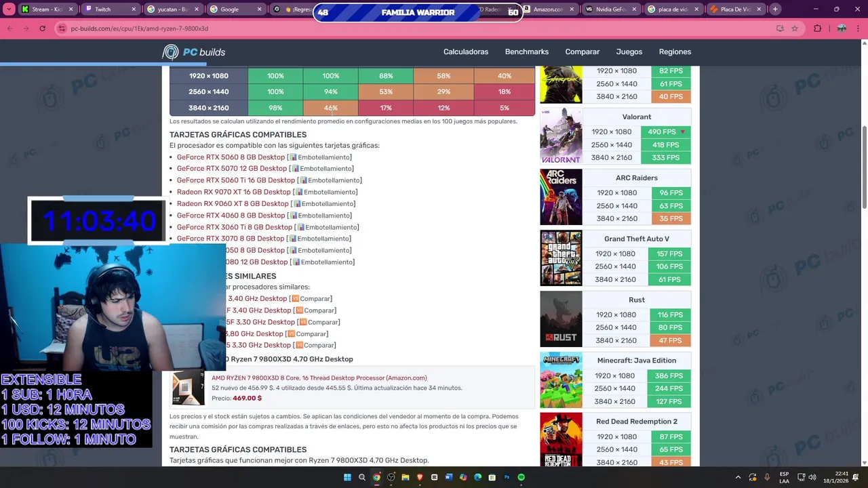Bookmark this page with the star icon
Viewport: 868px width, 488px height.
coord(795,28)
